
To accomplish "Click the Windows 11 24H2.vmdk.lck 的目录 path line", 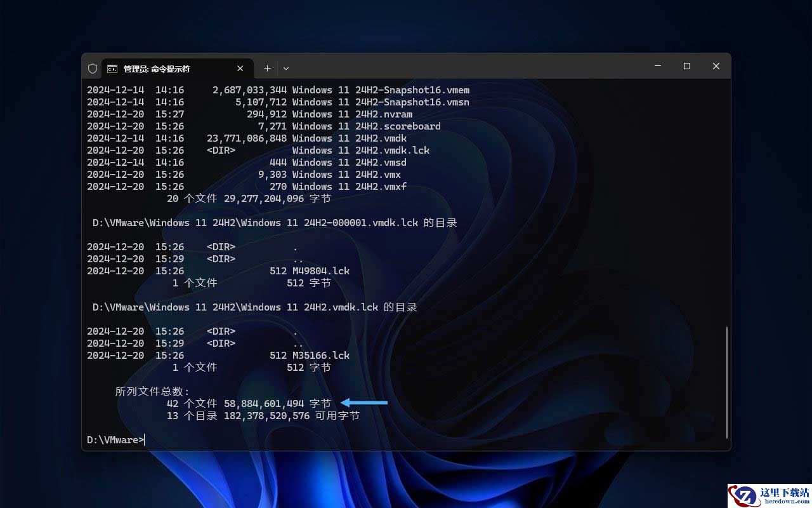I will (x=255, y=307).
